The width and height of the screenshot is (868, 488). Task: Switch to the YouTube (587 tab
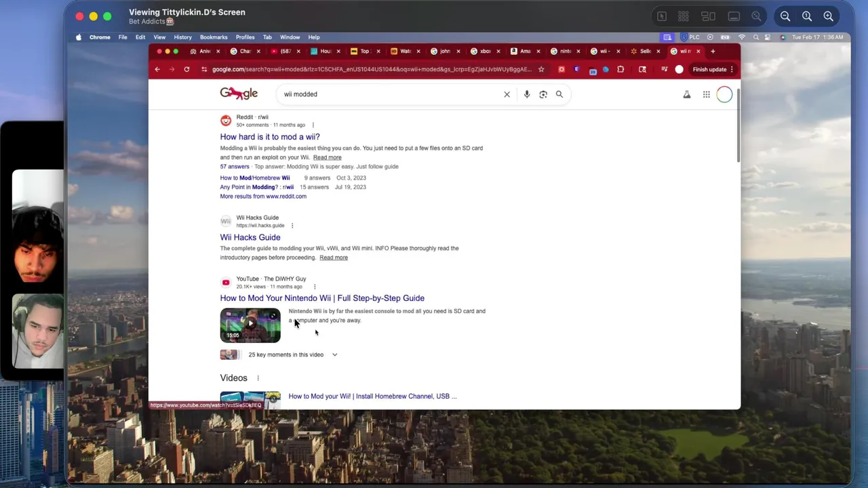coord(284,51)
